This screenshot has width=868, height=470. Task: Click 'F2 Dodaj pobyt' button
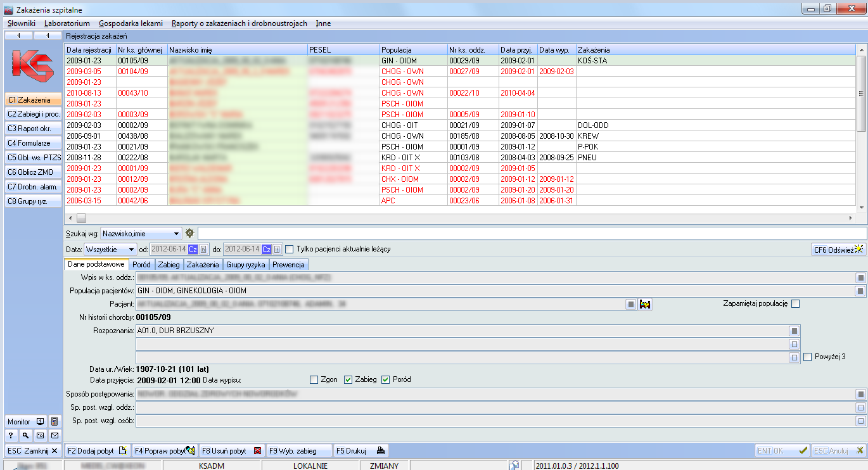(x=97, y=451)
